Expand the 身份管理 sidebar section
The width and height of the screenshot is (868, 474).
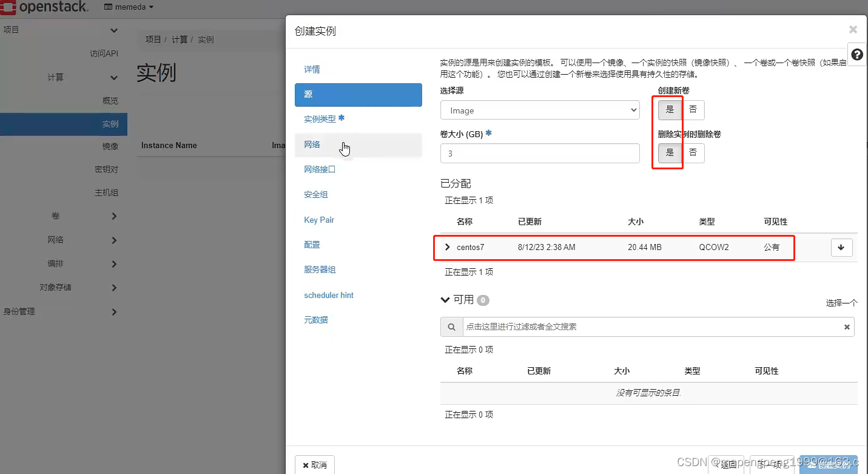[114, 312]
